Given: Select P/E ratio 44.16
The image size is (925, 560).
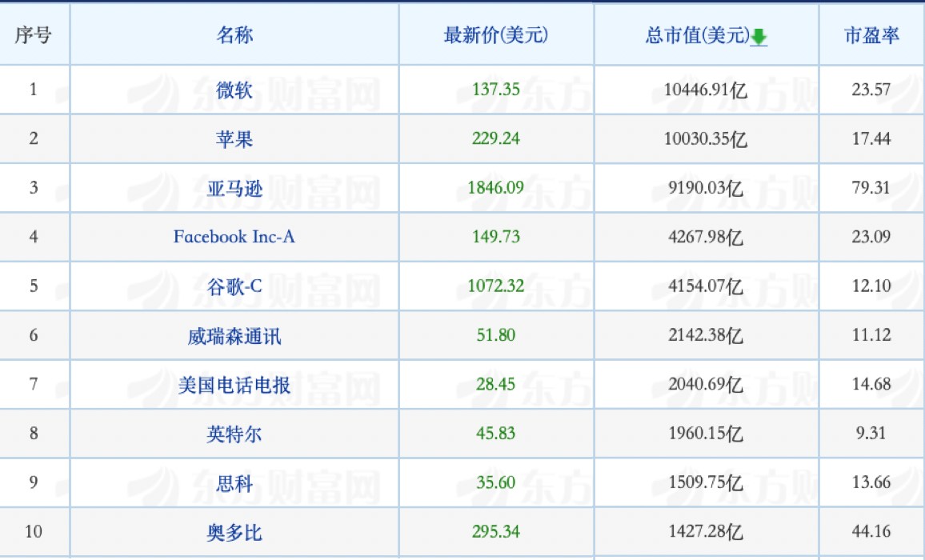Looking at the screenshot, I should (871, 531).
